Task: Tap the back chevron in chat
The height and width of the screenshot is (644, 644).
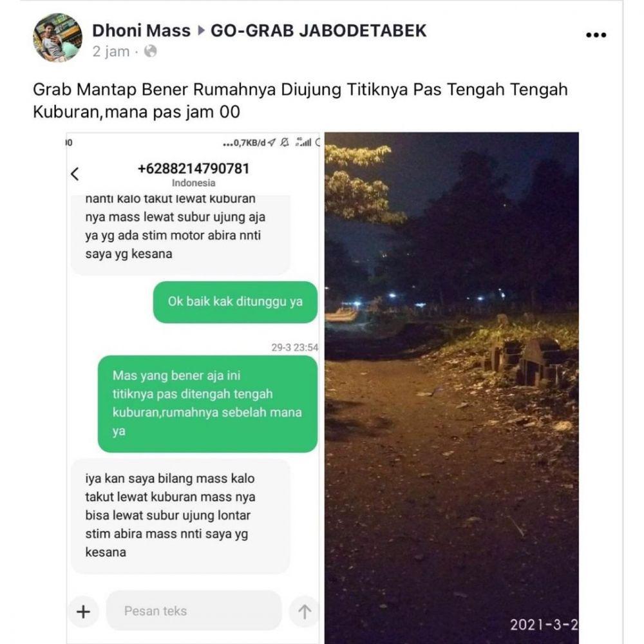Action: coord(75,174)
